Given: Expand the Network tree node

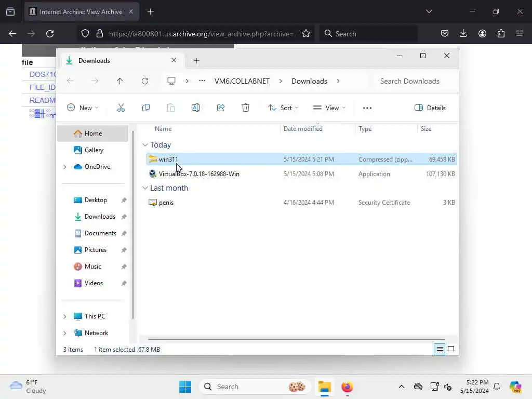Looking at the screenshot, I should click(x=65, y=333).
